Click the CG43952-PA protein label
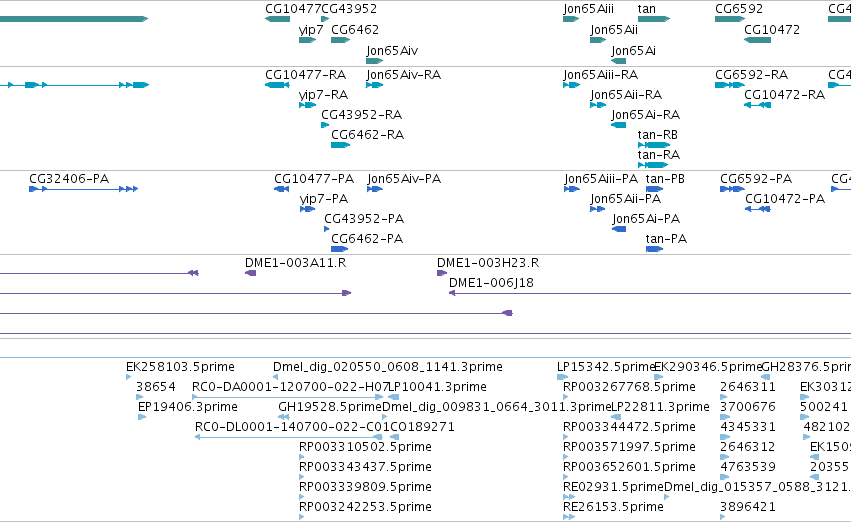This screenshot has width=851, height=522. tap(364, 219)
